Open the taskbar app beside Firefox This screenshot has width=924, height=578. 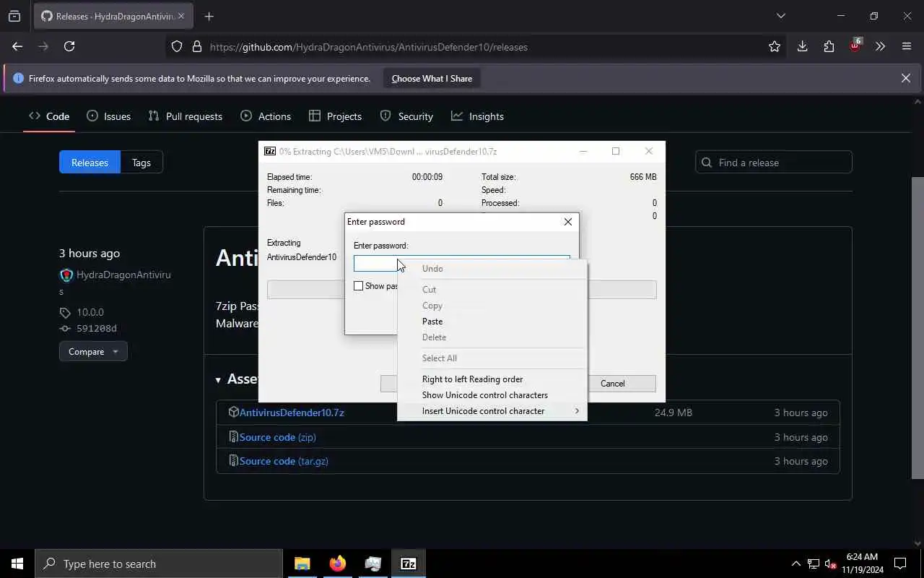click(x=373, y=564)
